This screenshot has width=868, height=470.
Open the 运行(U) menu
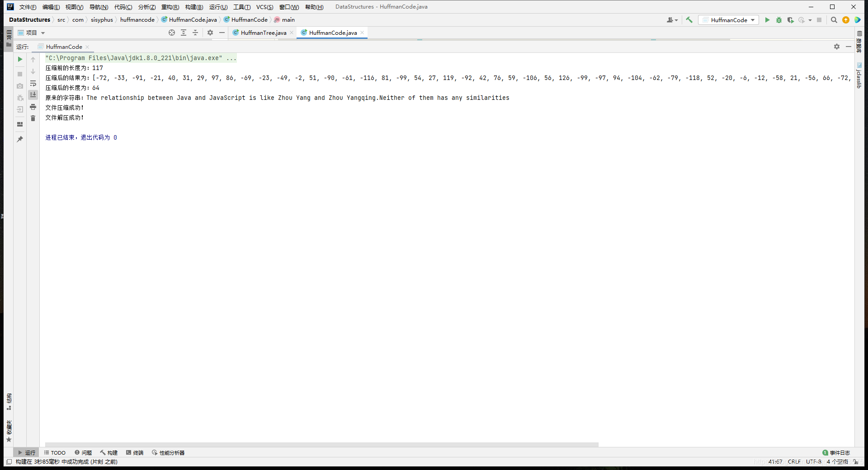coord(218,7)
